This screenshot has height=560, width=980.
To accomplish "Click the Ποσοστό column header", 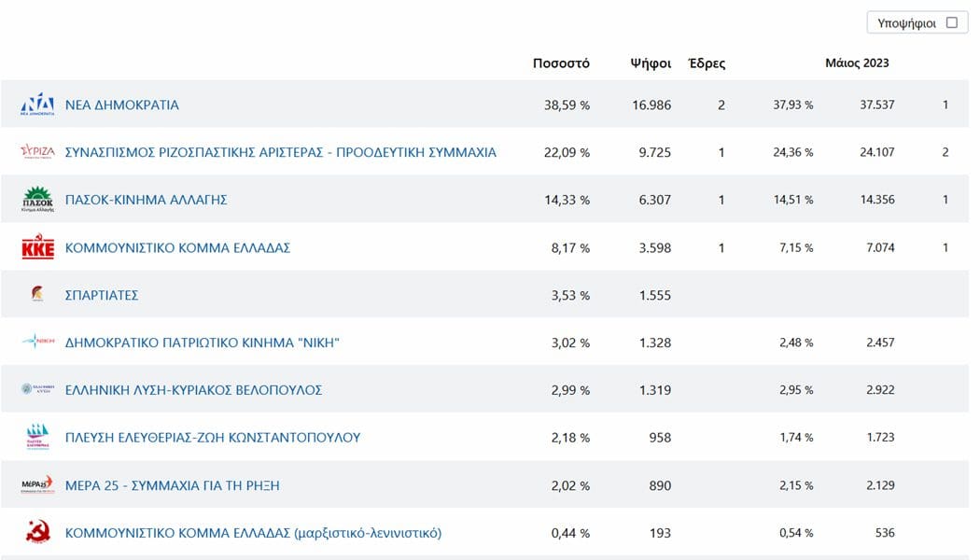I will 561,63.
